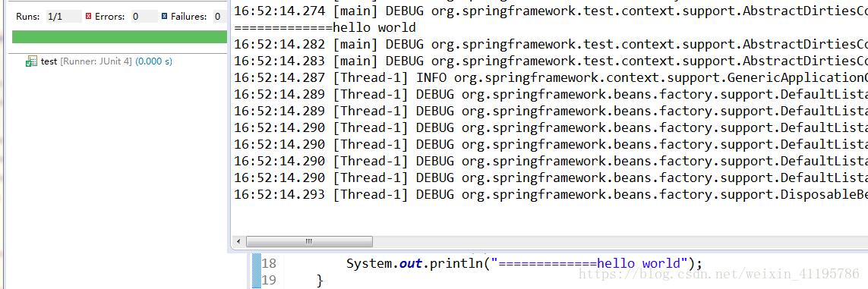The width and height of the screenshot is (868, 289).
Task: Click the Errors count value 0
Action: (x=144, y=17)
